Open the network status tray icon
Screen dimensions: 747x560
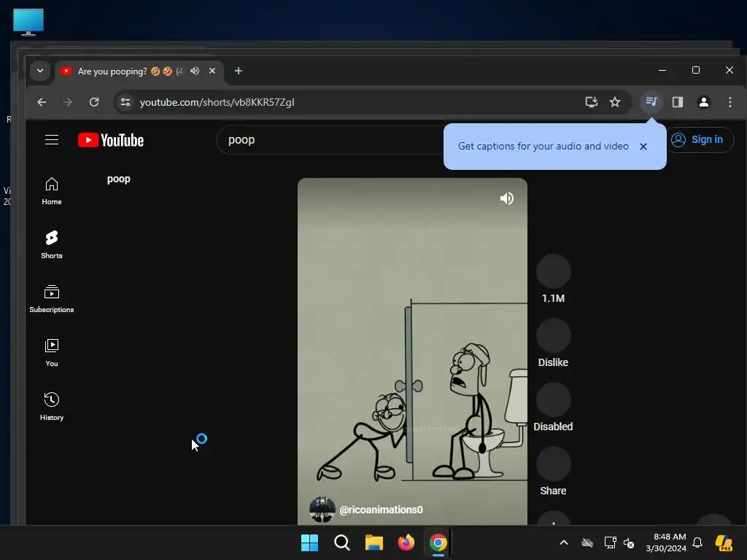[x=610, y=542]
